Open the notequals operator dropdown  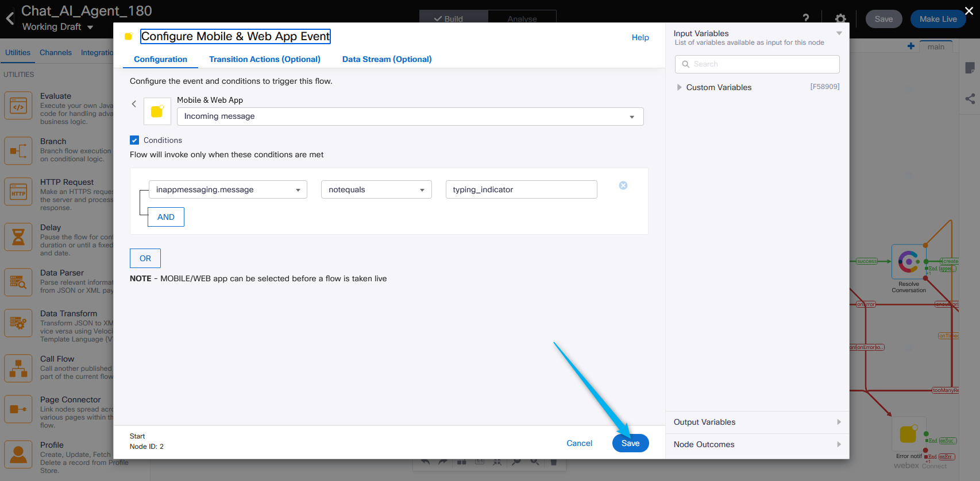(376, 190)
